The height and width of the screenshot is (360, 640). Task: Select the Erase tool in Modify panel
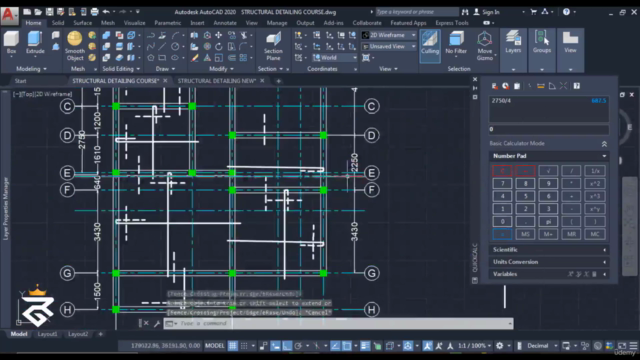[195, 58]
